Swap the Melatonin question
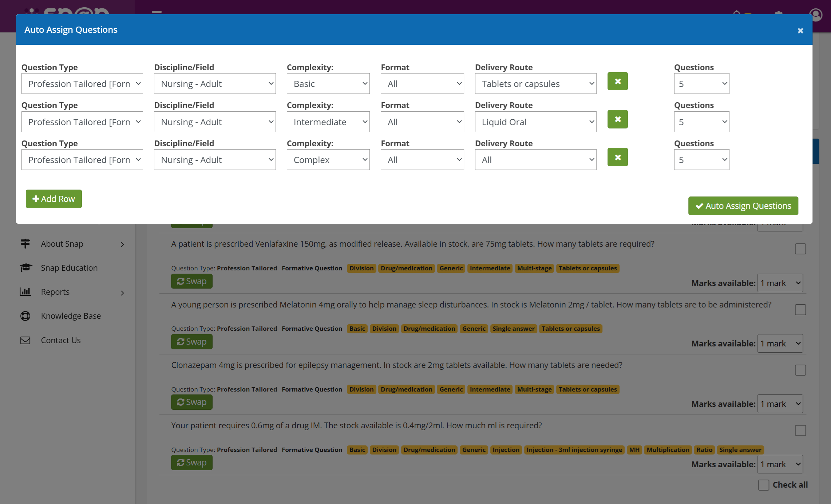Screen dimensions: 831x504 tap(191, 342)
